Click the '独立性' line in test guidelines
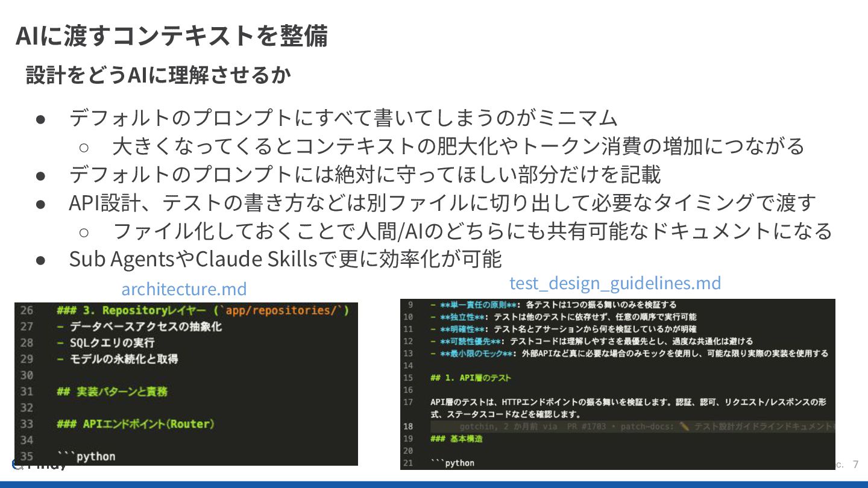The height and width of the screenshot is (488, 868). click(563, 317)
